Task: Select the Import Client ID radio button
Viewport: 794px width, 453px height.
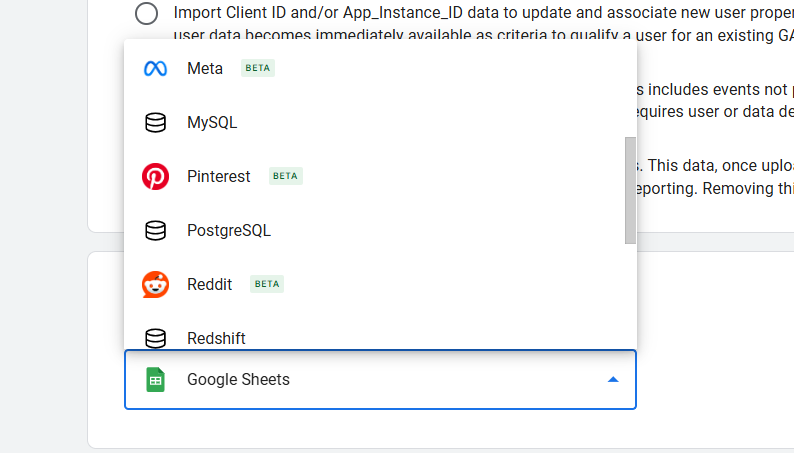Action: pyautogui.click(x=146, y=13)
